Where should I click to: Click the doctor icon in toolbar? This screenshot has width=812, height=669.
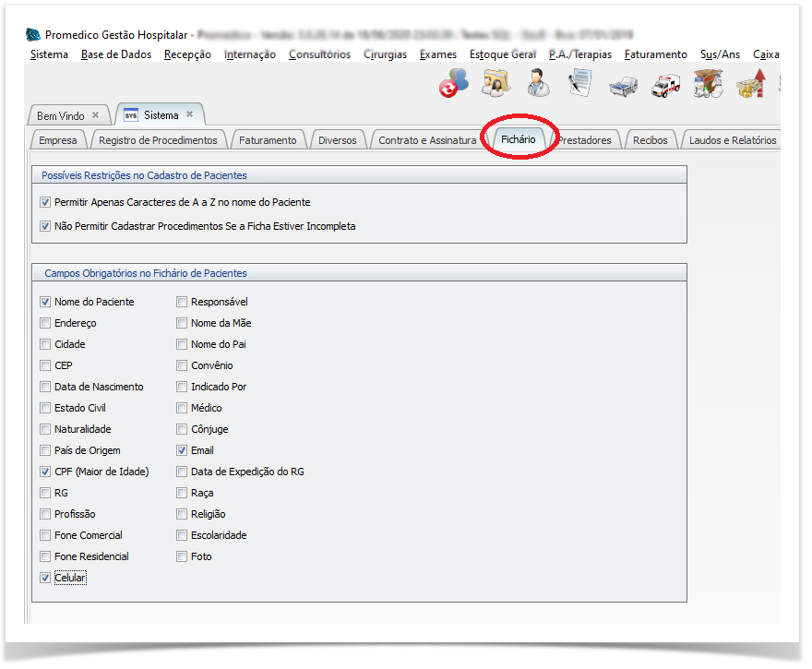(x=538, y=84)
